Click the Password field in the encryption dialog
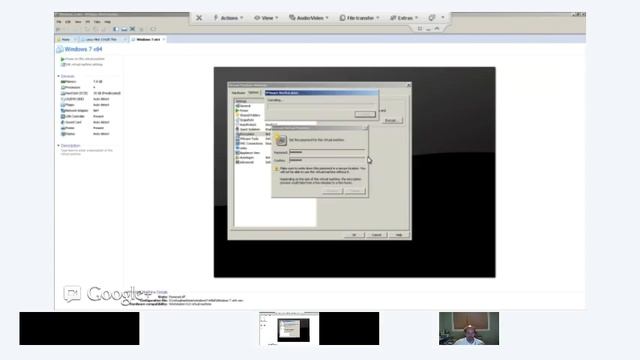640x360 pixels. (327, 152)
